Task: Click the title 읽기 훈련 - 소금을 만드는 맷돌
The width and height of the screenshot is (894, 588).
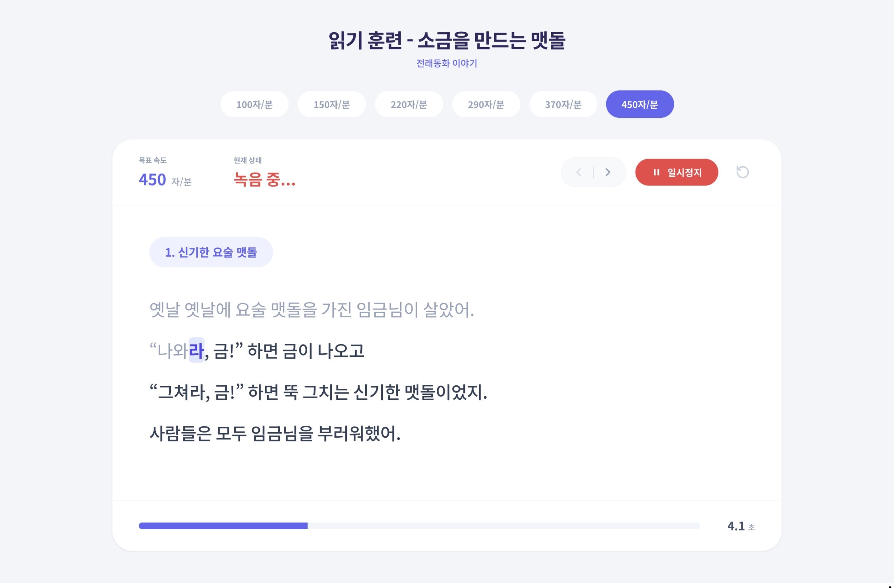Action: 447,40
